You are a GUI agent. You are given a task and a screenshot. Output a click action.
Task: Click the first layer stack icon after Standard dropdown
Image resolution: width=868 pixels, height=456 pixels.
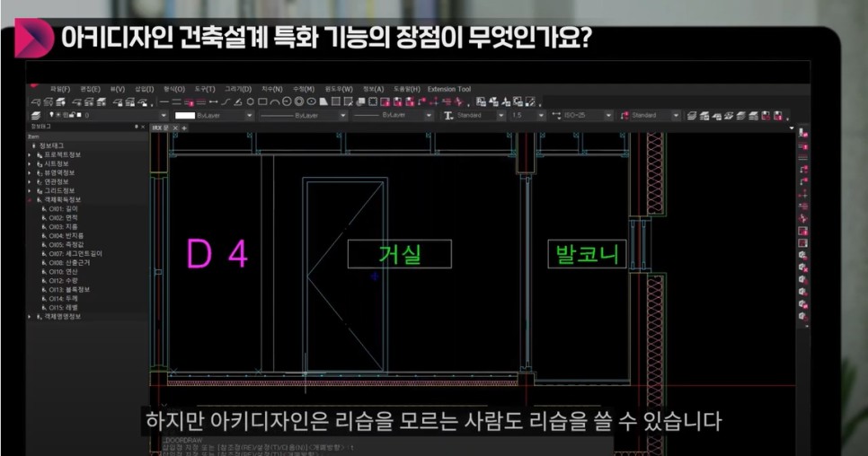tap(691, 116)
